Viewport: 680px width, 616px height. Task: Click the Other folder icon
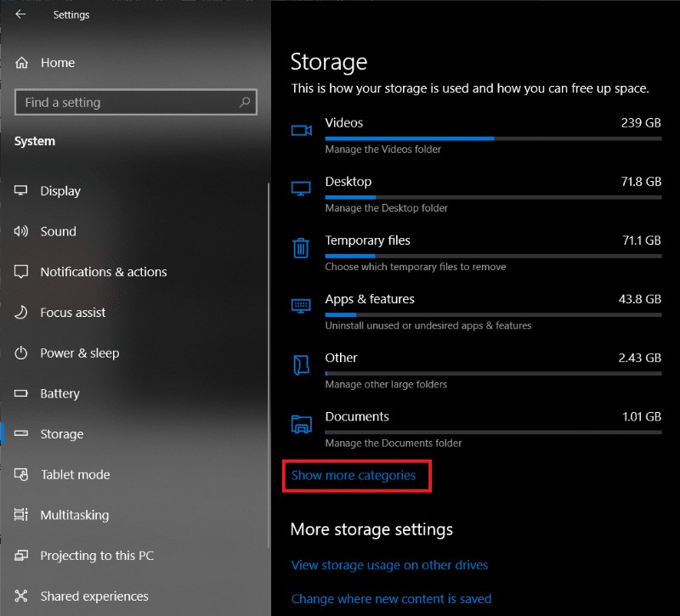point(301,365)
